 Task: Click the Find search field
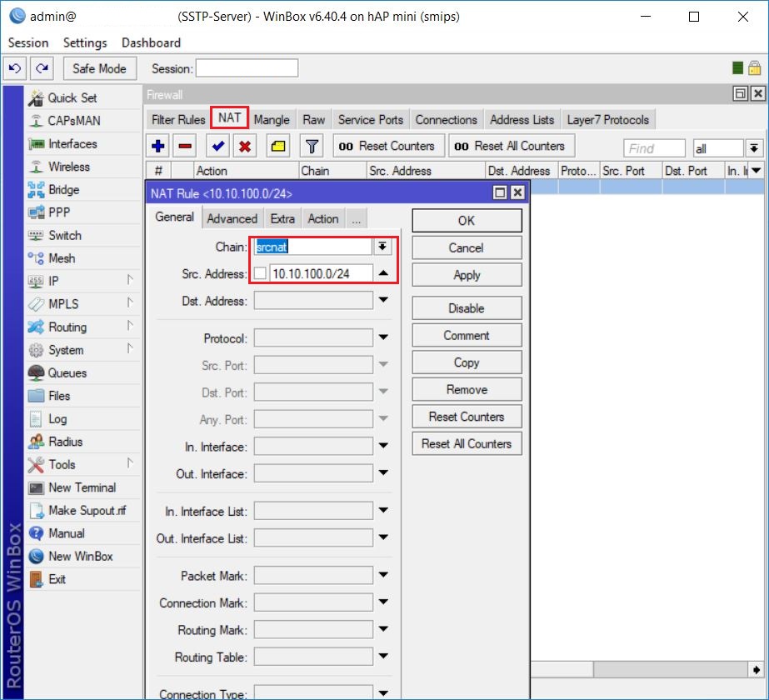(x=654, y=148)
